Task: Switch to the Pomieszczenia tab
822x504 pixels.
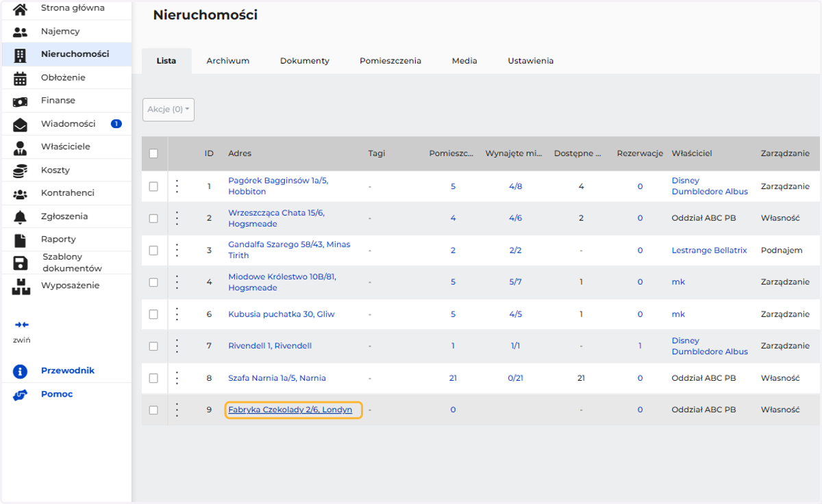Action: 390,61
